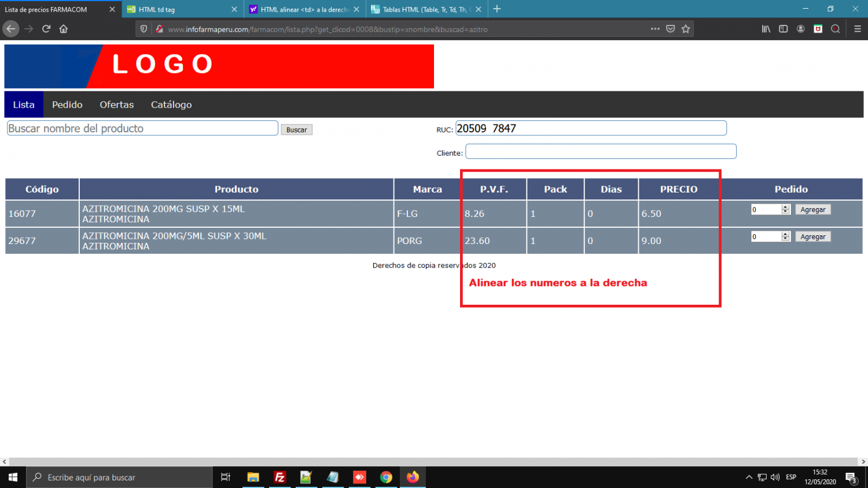Open the Windows Start menu
Screen dimensions: 868x488
(13, 477)
